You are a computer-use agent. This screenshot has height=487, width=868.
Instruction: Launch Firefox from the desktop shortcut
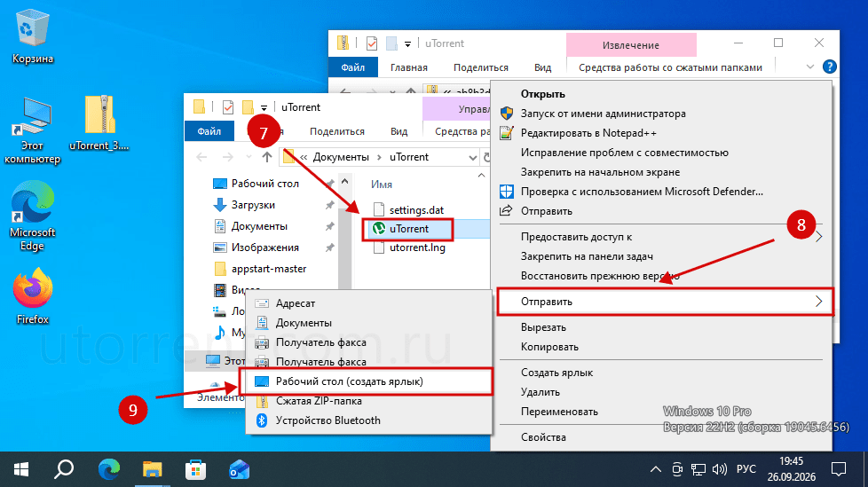[x=32, y=296]
